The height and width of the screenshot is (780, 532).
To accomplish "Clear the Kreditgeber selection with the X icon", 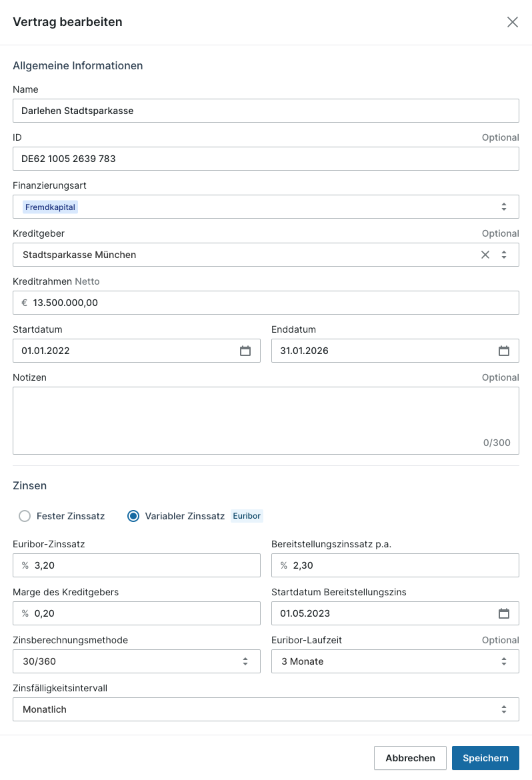I will pos(485,255).
